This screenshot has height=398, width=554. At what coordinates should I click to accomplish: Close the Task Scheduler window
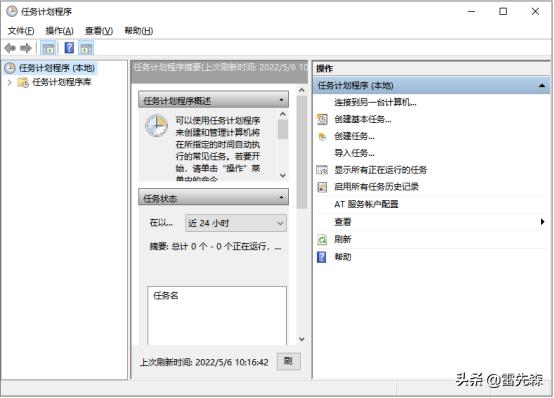point(535,12)
